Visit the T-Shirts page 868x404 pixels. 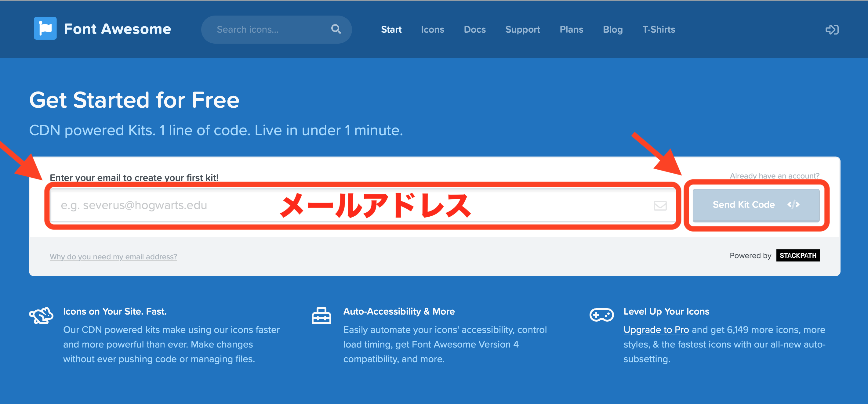[x=659, y=30]
